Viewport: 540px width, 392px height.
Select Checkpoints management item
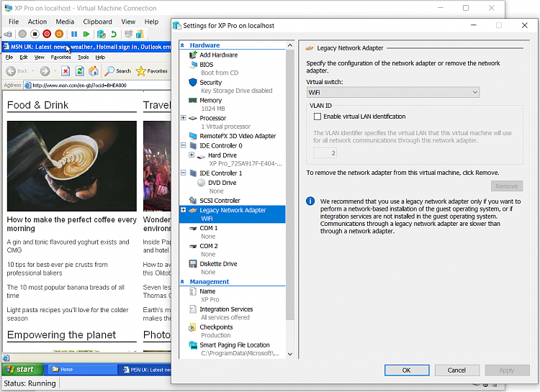[x=216, y=327]
